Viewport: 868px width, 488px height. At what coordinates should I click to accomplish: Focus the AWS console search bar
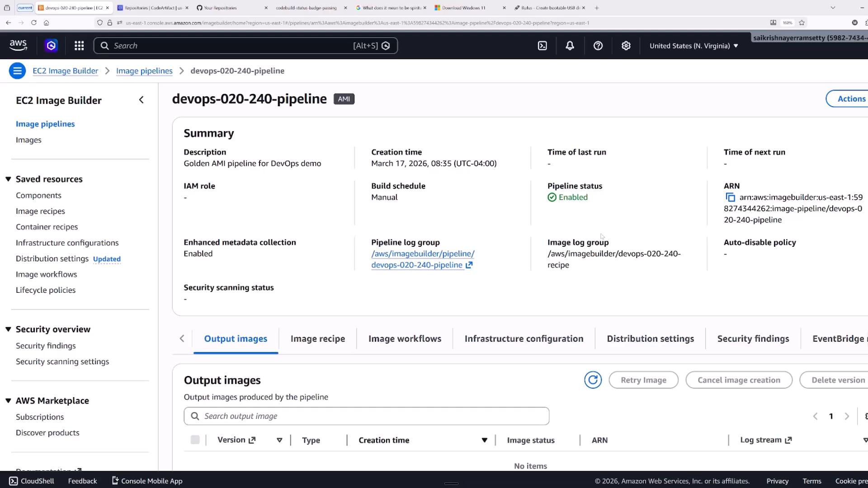245,46
